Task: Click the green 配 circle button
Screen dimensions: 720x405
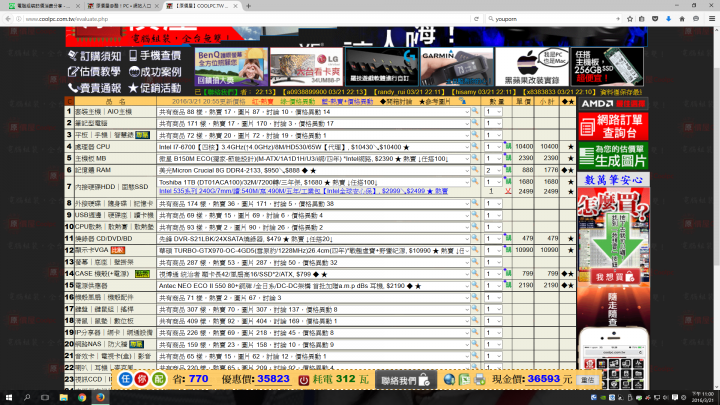Action: tap(159, 379)
